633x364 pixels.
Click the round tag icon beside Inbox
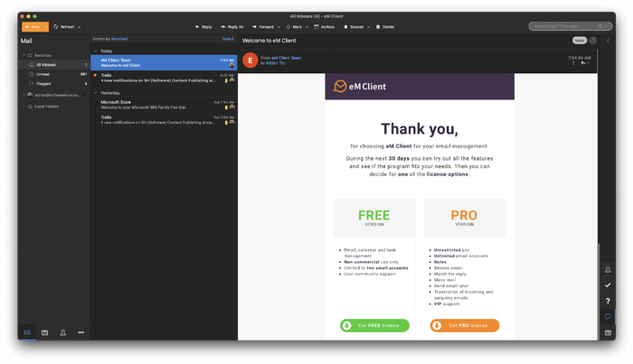pyautogui.click(x=592, y=41)
